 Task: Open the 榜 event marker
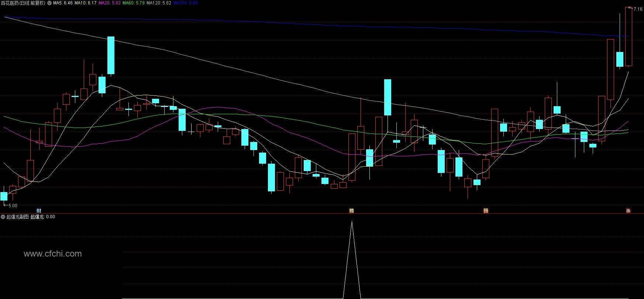click(352, 211)
